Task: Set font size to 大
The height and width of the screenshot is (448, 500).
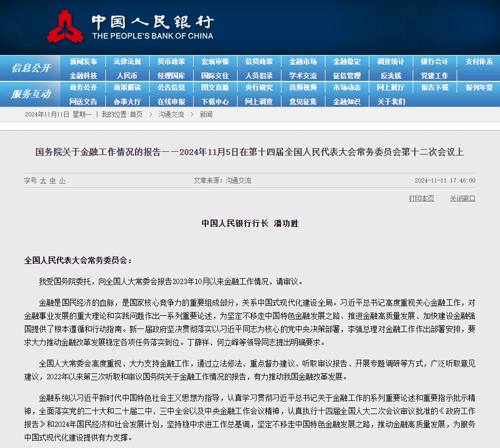Action: 43,180
